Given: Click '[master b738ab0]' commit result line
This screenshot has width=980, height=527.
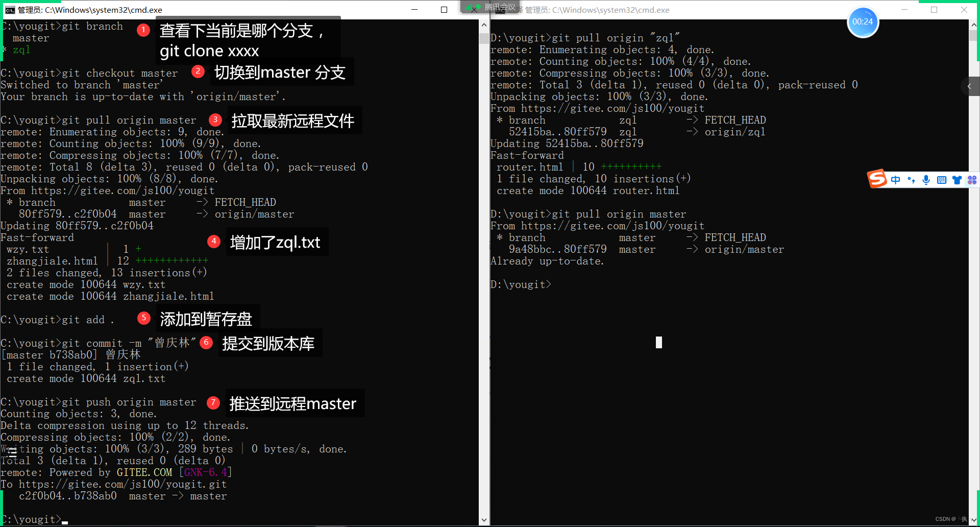Looking at the screenshot, I should click(71, 355).
